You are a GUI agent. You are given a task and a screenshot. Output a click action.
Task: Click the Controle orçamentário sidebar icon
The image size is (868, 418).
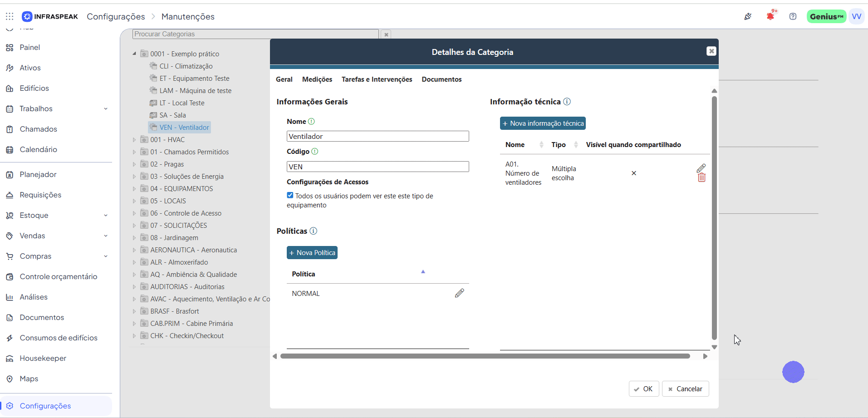[10, 276]
